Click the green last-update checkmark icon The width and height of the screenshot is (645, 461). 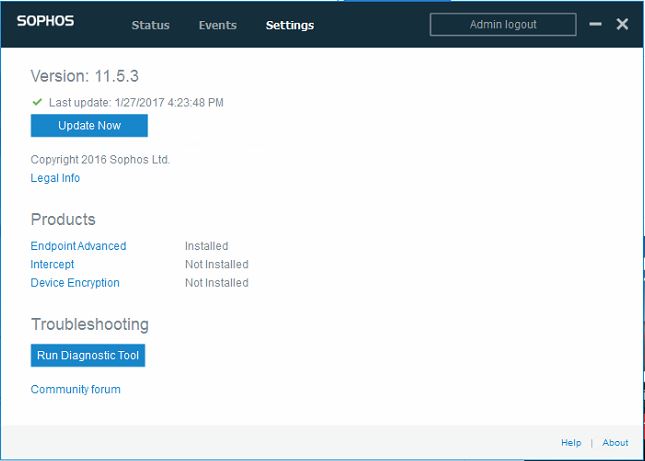click(x=37, y=102)
